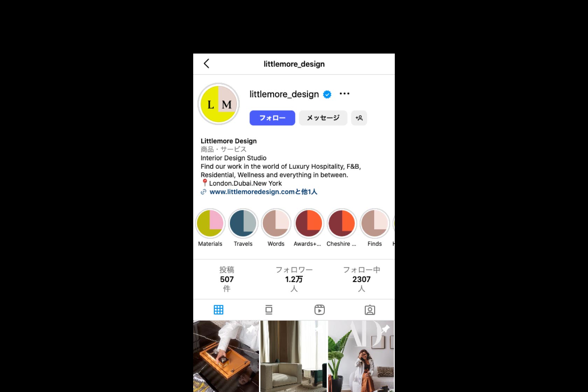This screenshot has height=392, width=588.
Task: Follow littlemore_design with the blue button
Action: [x=272, y=118]
